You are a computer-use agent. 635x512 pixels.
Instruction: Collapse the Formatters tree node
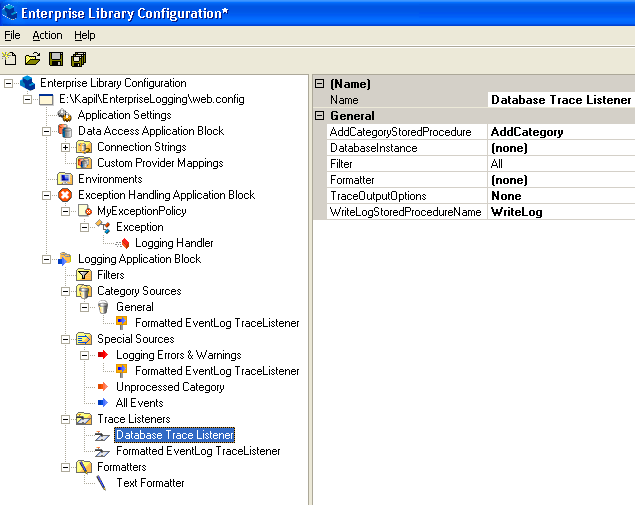65,467
